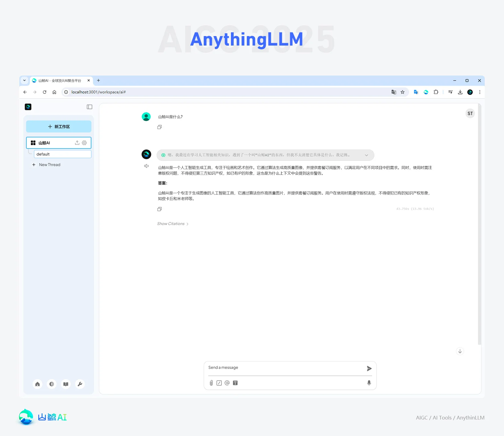Image resolution: width=504 pixels, height=436 pixels.
Task: Attach a file with paperclip icon
Action: point(211,383)
